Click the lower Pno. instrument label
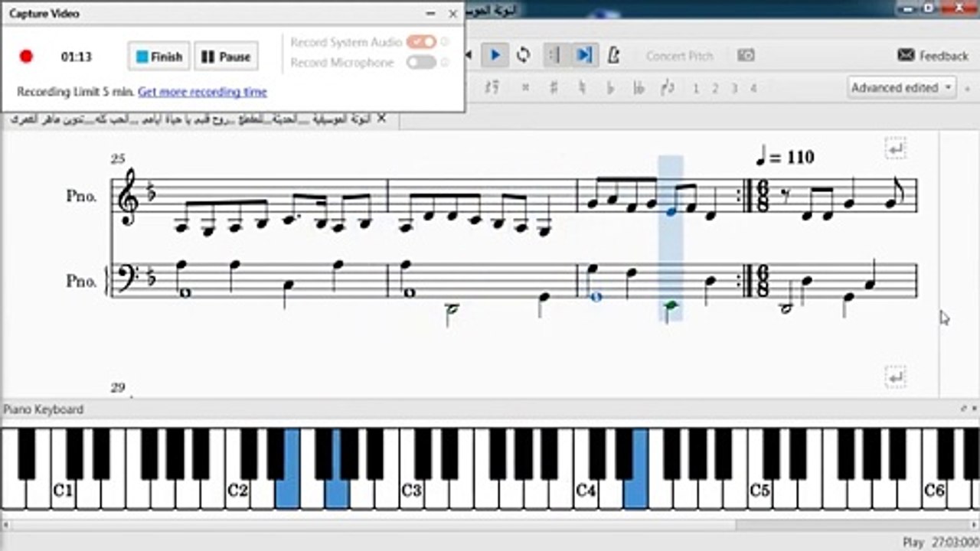This screenshot has height=551, width=980. [x=82, y=281]
